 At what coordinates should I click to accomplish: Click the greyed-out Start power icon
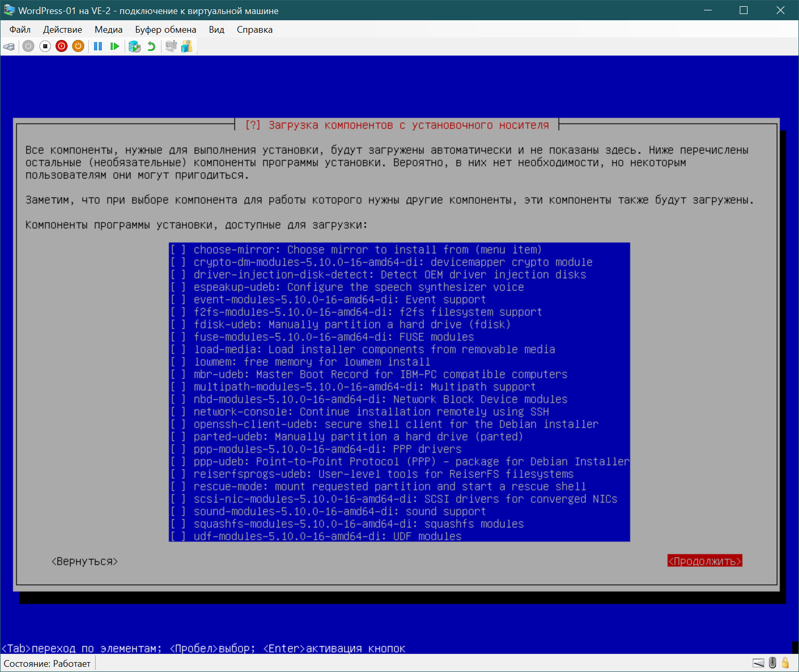click(x=29, y=46)
